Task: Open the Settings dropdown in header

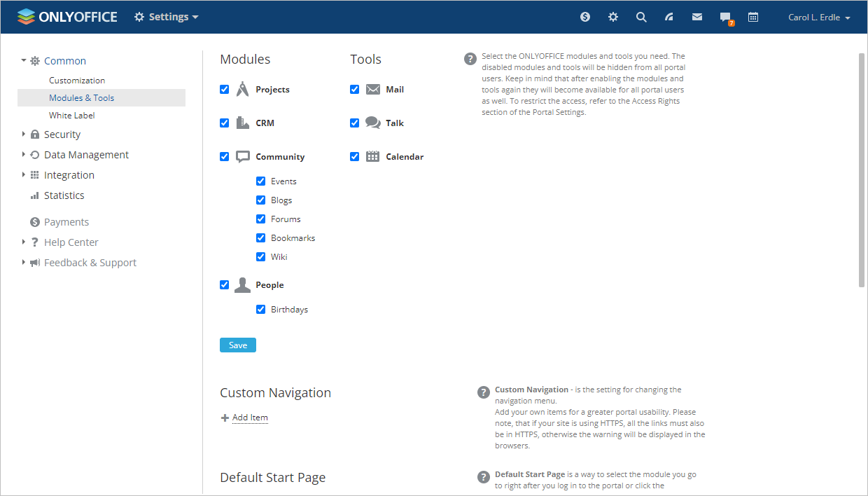Action: click(x=167, y=17)
